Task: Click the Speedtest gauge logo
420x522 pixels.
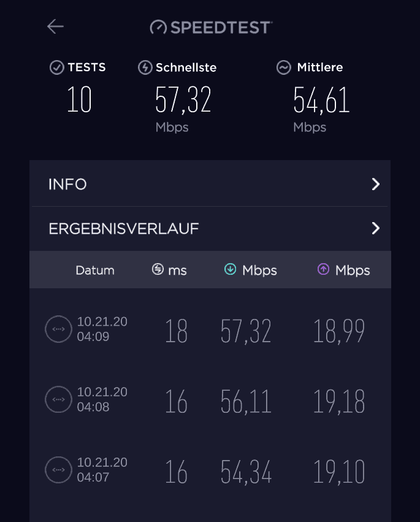Action: click(158, 28)
